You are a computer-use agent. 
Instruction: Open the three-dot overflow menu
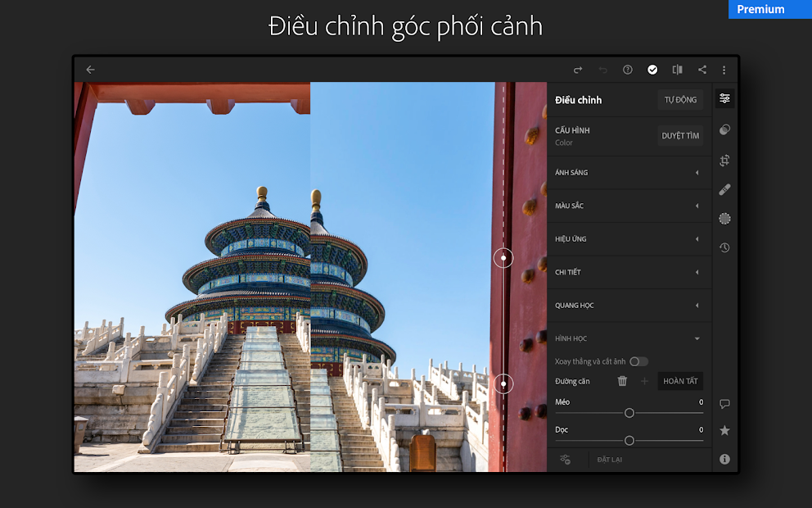(724, 70)
